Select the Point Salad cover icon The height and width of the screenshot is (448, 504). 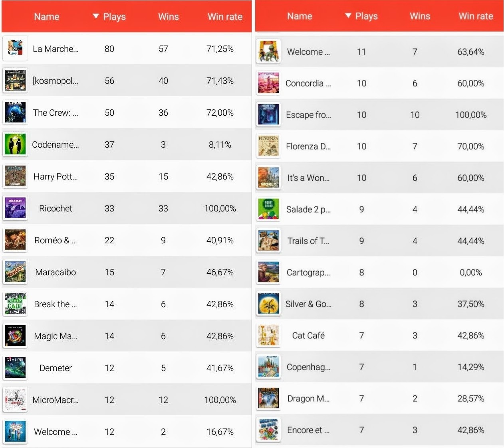[x=268, y=209]
